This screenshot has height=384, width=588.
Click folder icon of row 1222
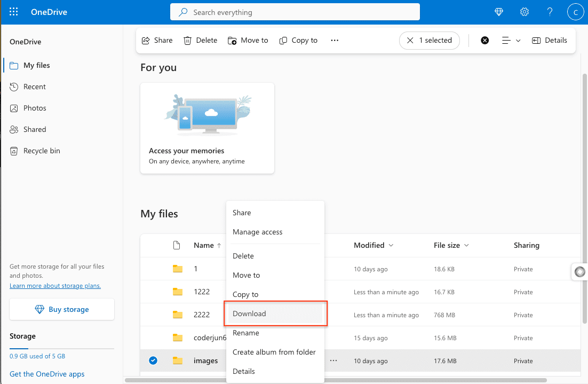point(177,292)
